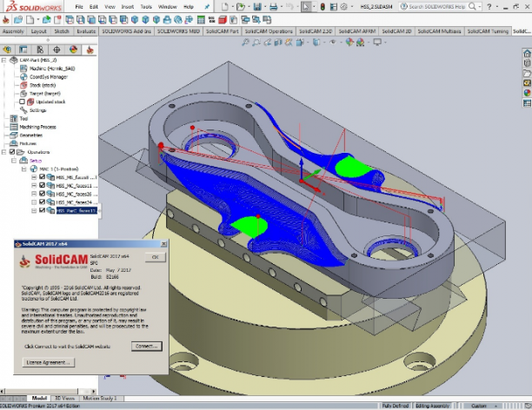Open the Appearances task pane color ball
This screenshot has height=410, width=532.
click(x=527, y=93)
